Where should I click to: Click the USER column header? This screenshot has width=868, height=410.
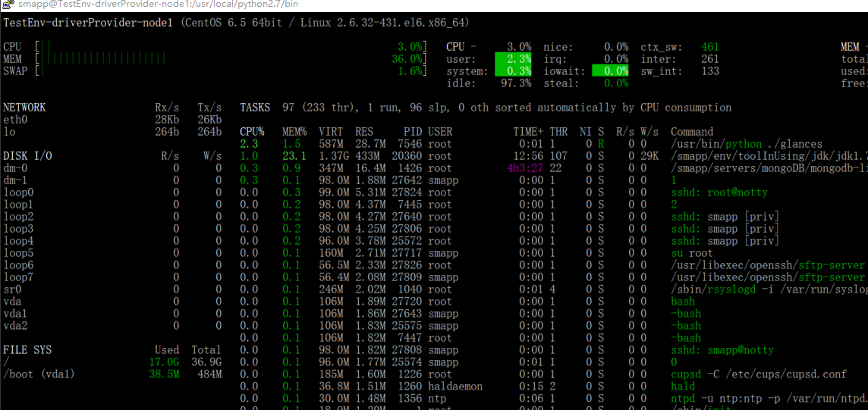pos(440,132)
